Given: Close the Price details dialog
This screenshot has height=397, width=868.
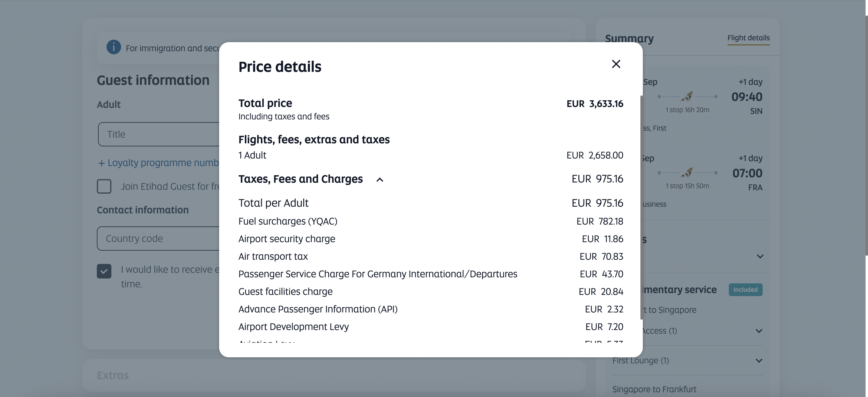Looking at the screenshot, I should [616, 64].
